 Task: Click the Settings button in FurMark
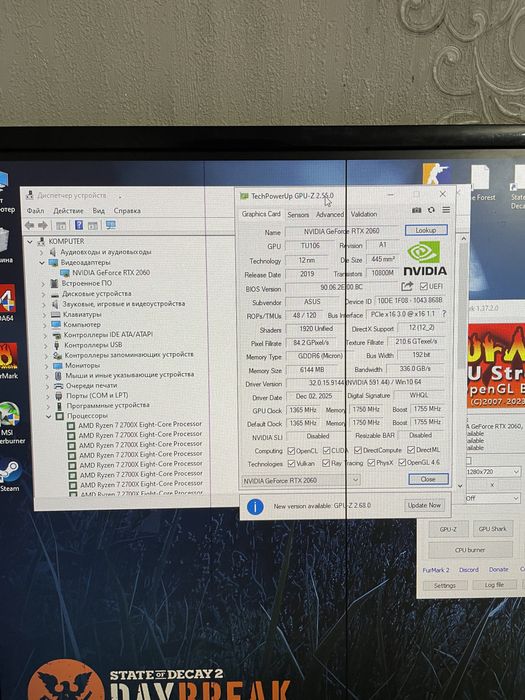coord(445,585)
